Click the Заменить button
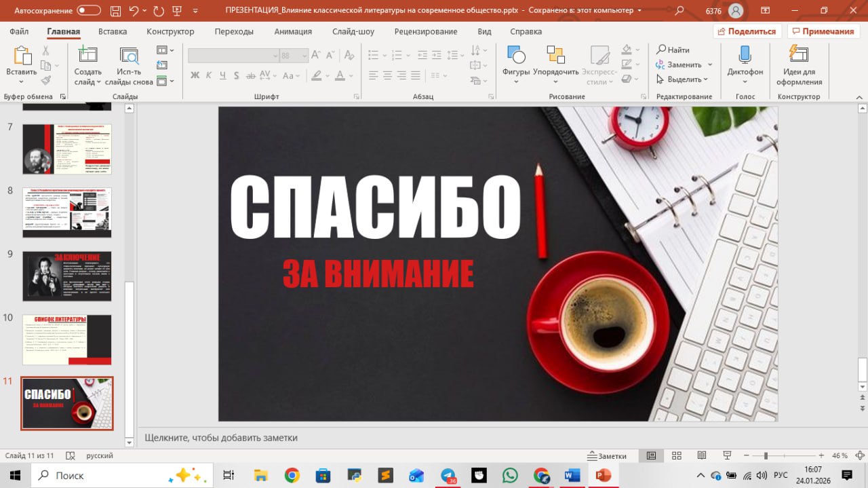868x488 pixels. click(x=679, y=64)
